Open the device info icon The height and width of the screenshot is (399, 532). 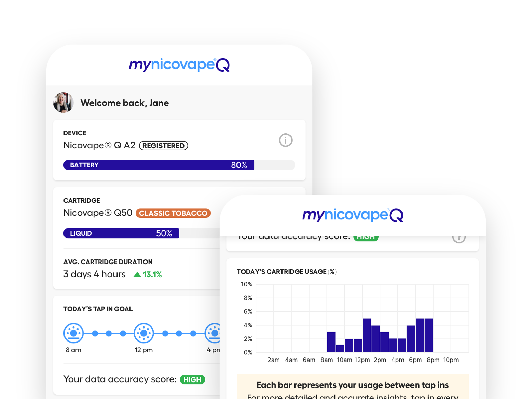(286, 140)
